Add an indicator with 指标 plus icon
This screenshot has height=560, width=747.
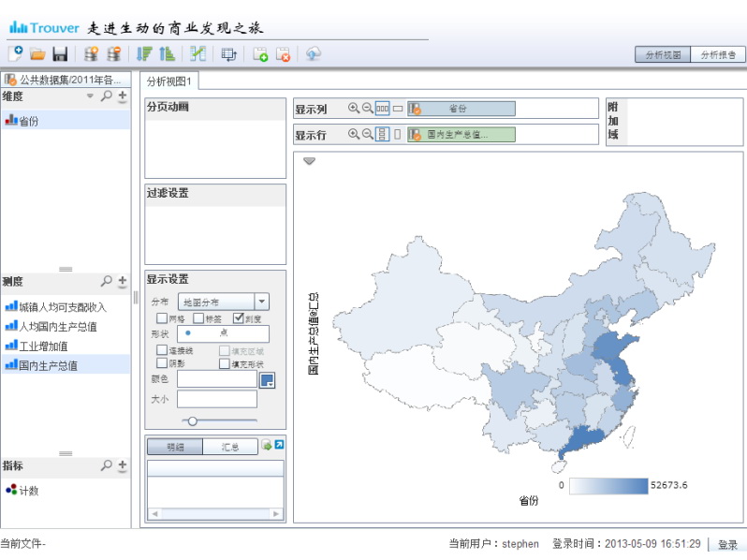(x=123, y=465)
